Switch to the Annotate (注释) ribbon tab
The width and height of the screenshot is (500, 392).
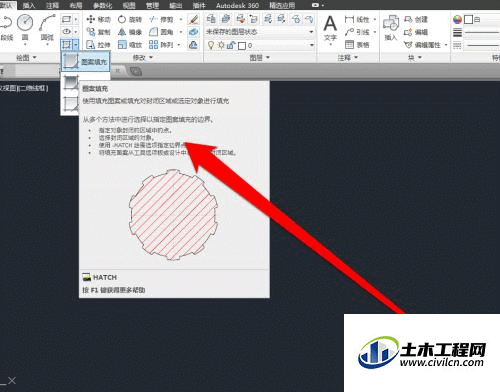click(52, 5)
